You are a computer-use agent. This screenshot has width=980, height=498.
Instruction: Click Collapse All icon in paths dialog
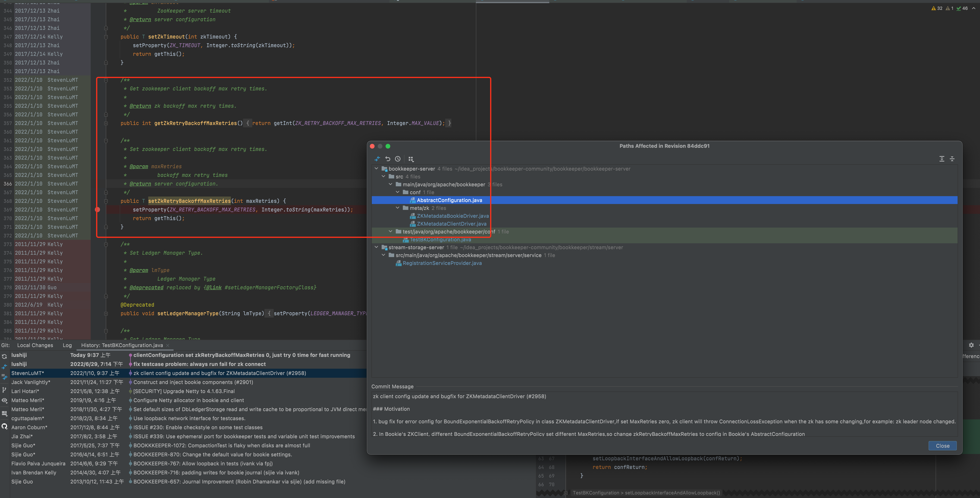click(x=952, y=159)
